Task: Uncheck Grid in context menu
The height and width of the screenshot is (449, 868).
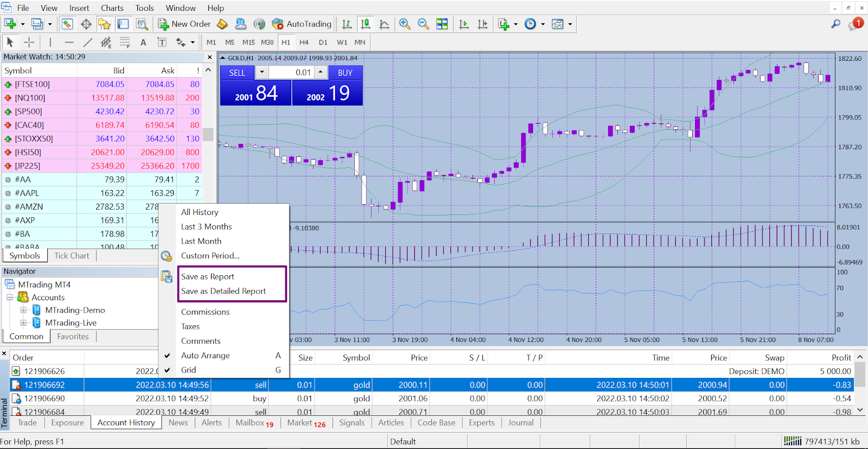Action: pos(224,370)
